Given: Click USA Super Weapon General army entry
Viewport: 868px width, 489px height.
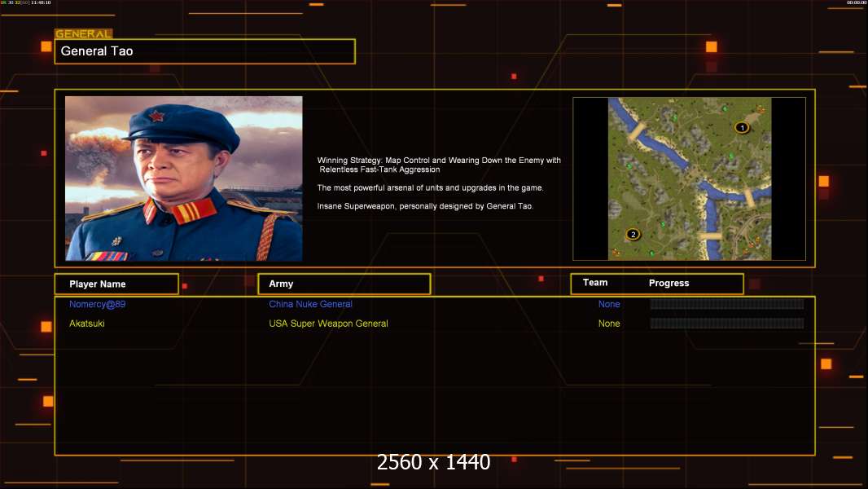Looking at the screenshot, I should [328, 324].
